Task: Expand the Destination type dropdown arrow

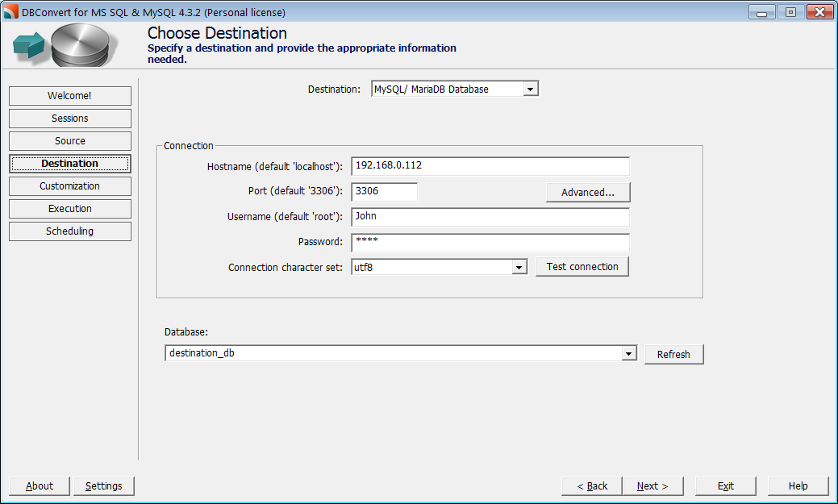Action: (530, 90)
